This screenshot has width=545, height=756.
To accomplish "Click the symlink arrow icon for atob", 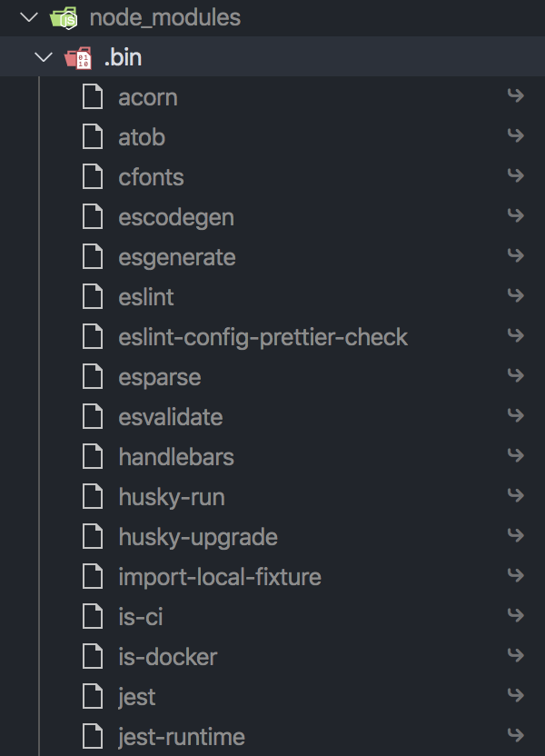I will point(516,135).
